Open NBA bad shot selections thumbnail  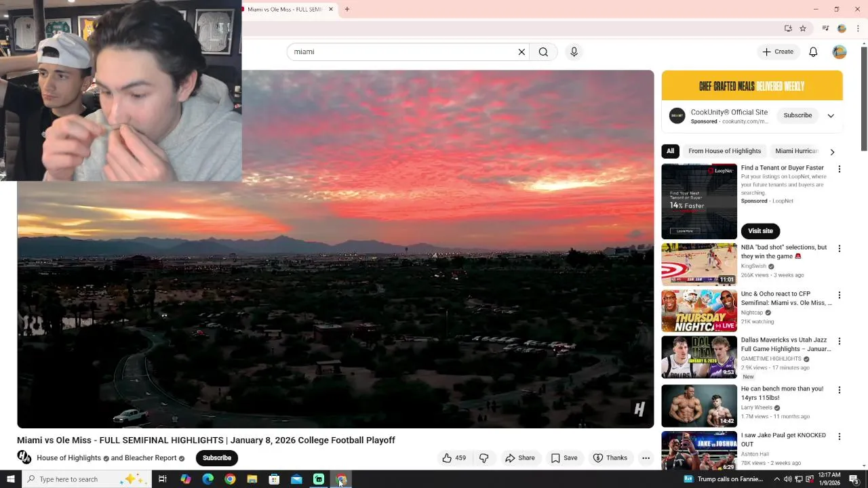click(699, 265)
